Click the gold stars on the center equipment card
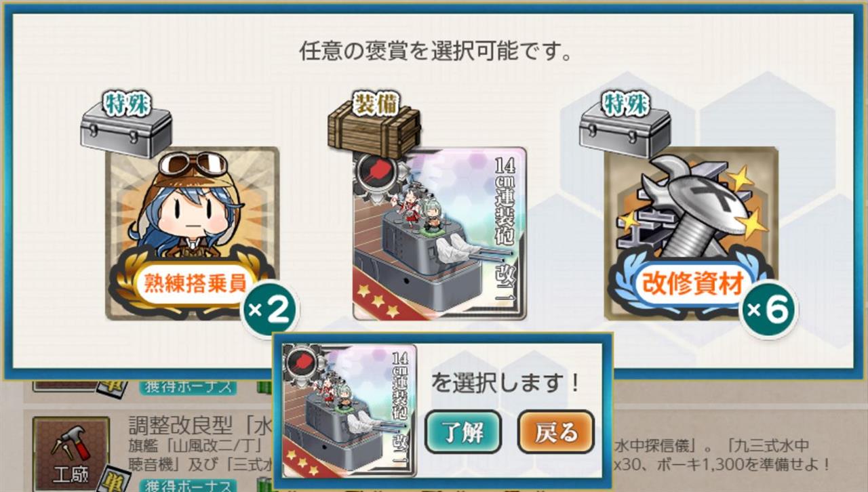 (380, 302)
